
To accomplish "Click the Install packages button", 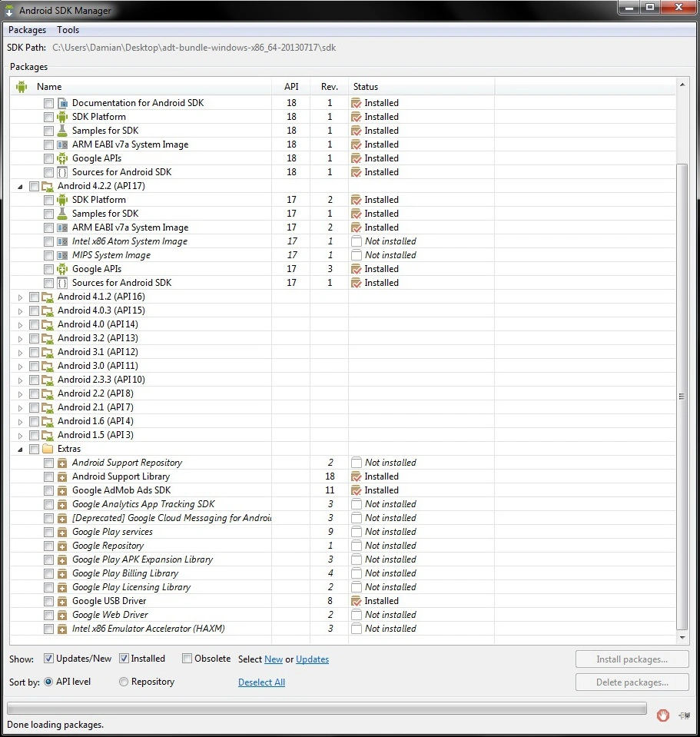I will [632, 659].
